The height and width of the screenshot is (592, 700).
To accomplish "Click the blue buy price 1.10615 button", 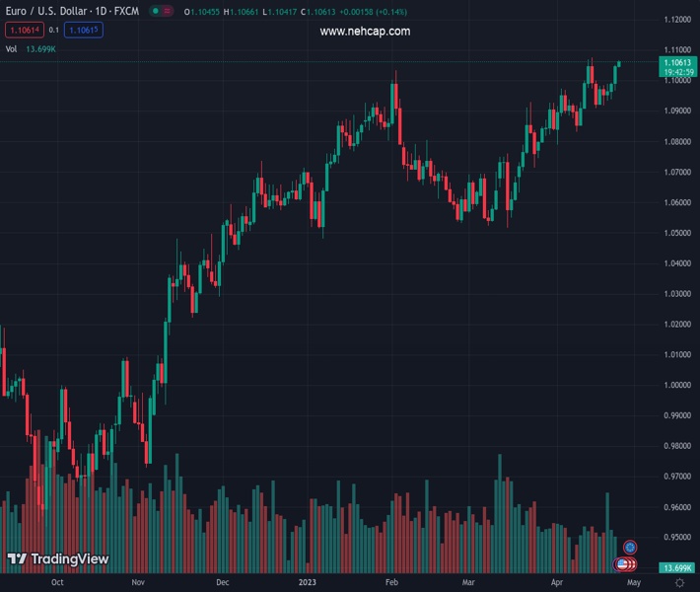I will click(83, 30).
